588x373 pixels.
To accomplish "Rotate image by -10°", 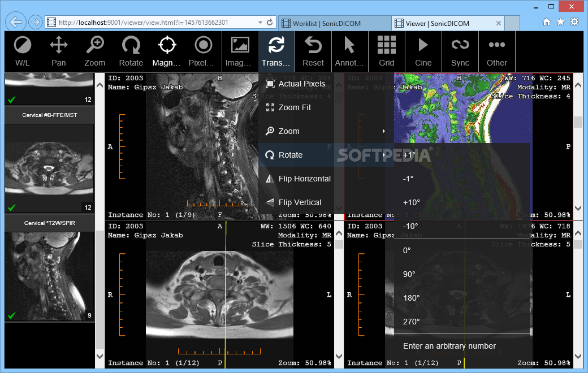I will click(461, 226).
